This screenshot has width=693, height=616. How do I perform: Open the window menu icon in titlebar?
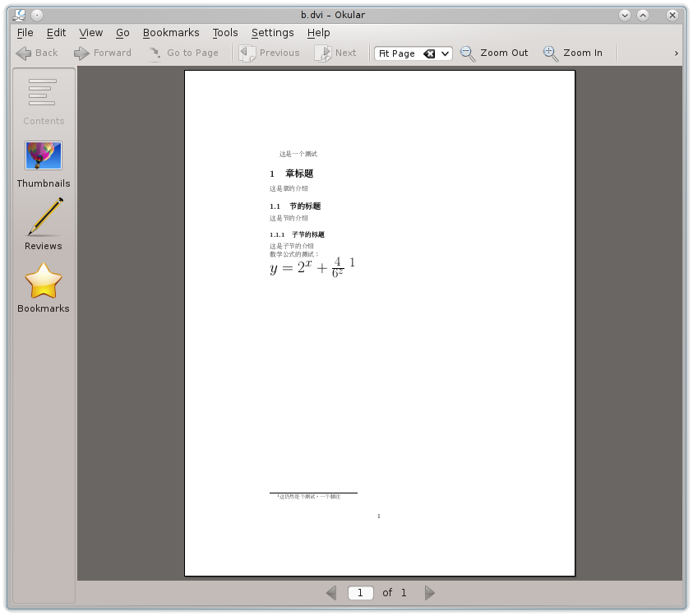coord(20,15)
